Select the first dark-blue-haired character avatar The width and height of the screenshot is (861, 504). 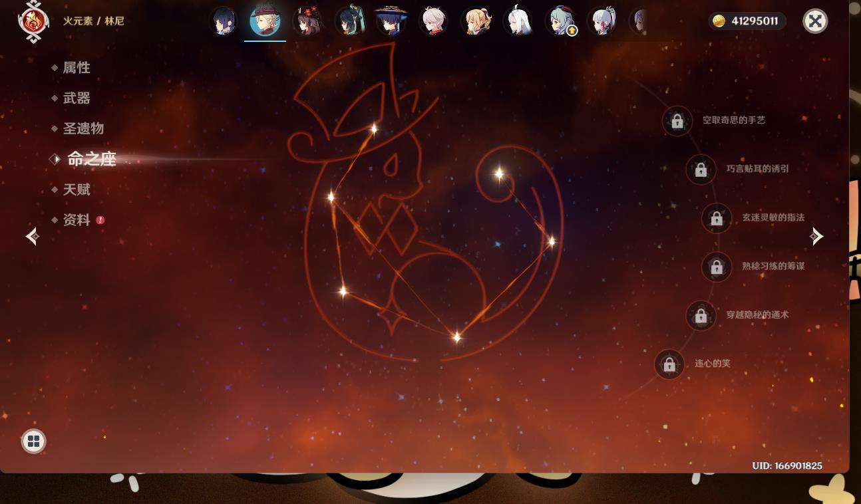point(224,21)
